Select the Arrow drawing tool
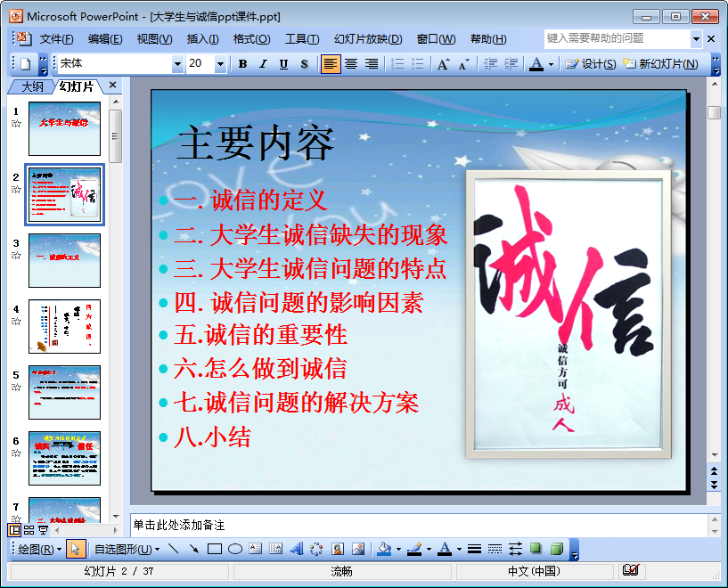The image size is (728, 588). tap(193, 550)
